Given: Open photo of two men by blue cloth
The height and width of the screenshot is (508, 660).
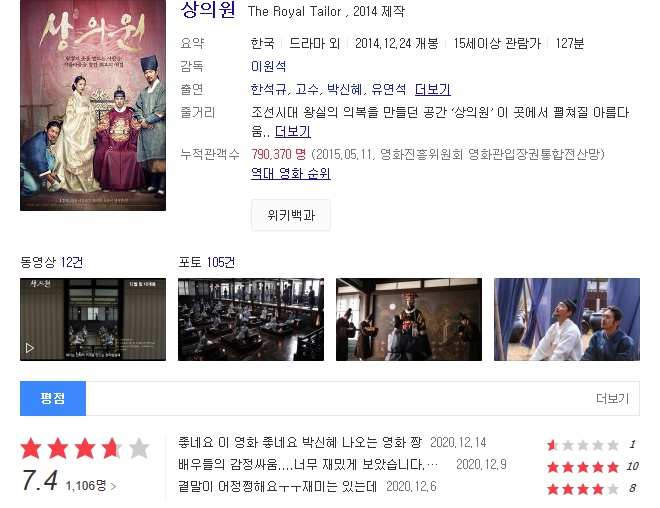Looking at the screenshot, I should click(567, 319).
